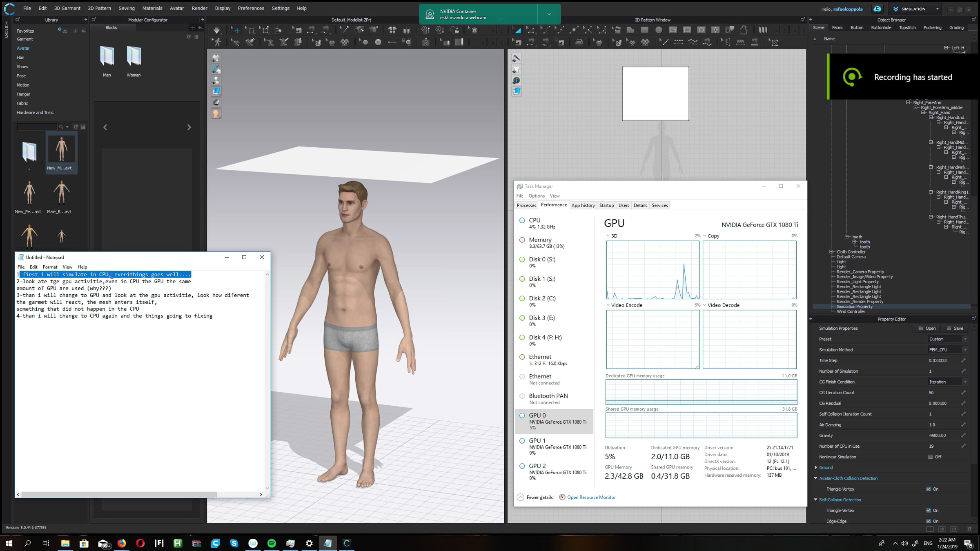Open Spotify from the Windows taskbar
The width and height of the screenshot is (980, 551).
click(x=272, y=543)
